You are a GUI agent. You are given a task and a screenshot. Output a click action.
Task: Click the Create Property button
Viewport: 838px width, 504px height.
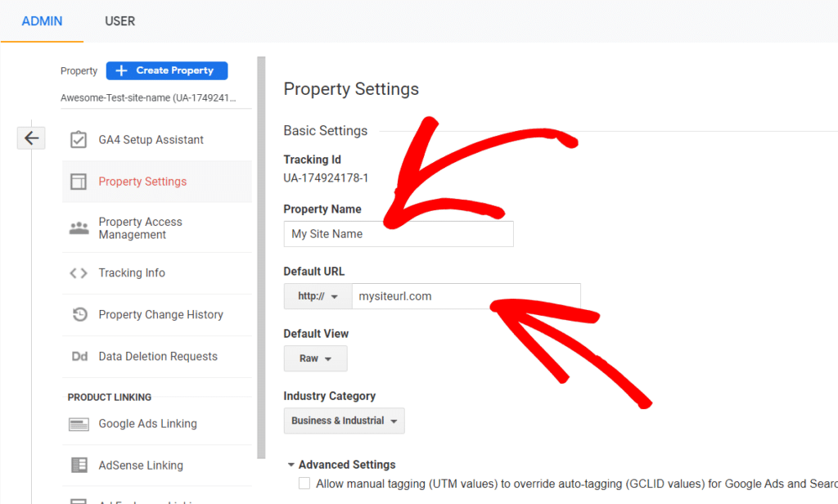click(x=166, y=70)
